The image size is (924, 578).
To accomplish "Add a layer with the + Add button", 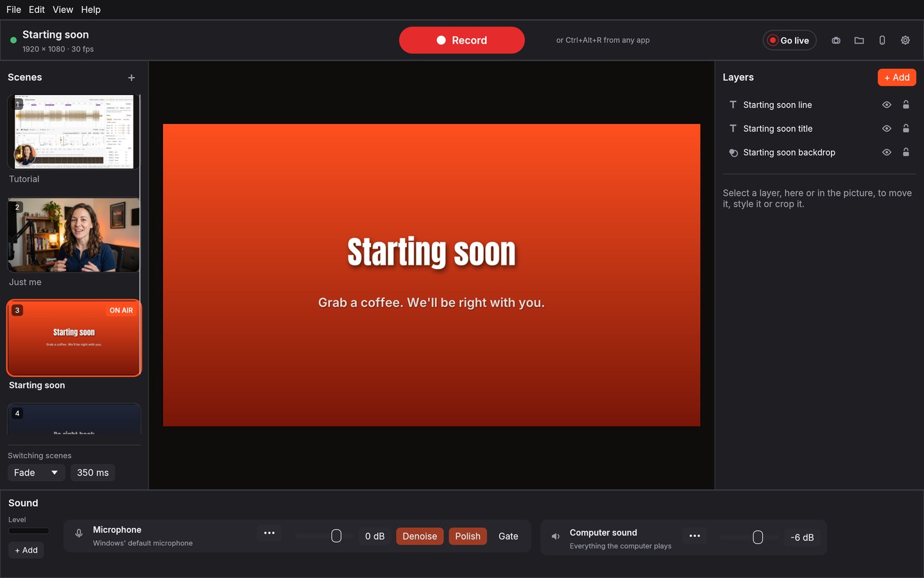I will click(x=897, y=77).
